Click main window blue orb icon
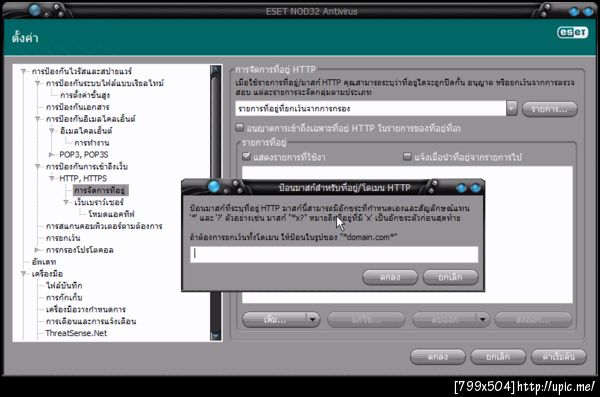 (35, 10)
